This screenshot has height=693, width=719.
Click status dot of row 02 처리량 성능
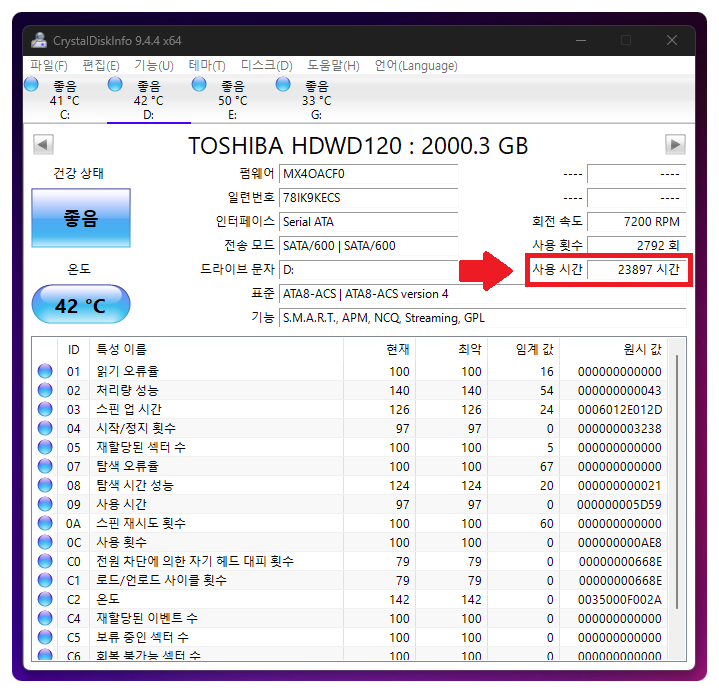point(45,390)
